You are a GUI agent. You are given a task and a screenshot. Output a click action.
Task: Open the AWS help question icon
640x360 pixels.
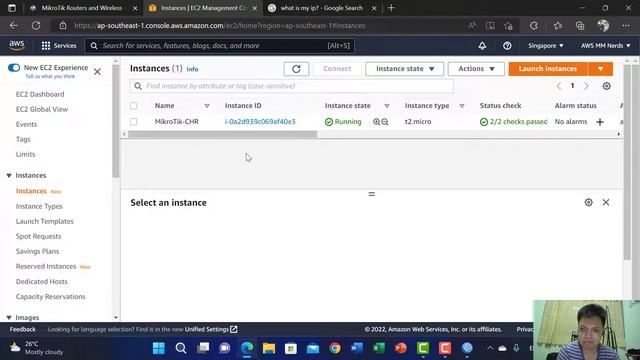tap(507, 46)
